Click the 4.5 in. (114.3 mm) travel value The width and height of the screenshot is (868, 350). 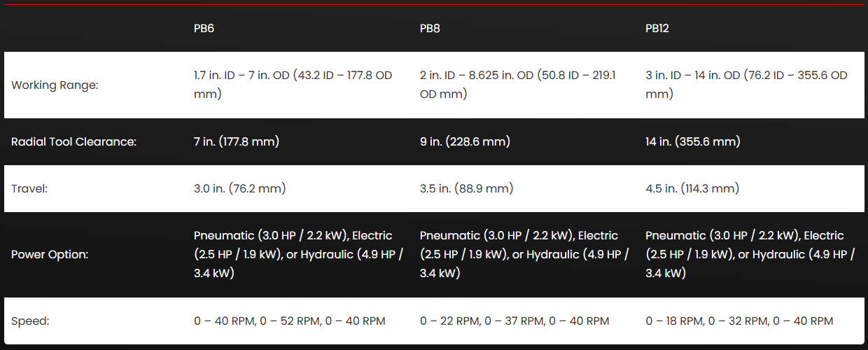pyautogui.click(x=692, y=188)
